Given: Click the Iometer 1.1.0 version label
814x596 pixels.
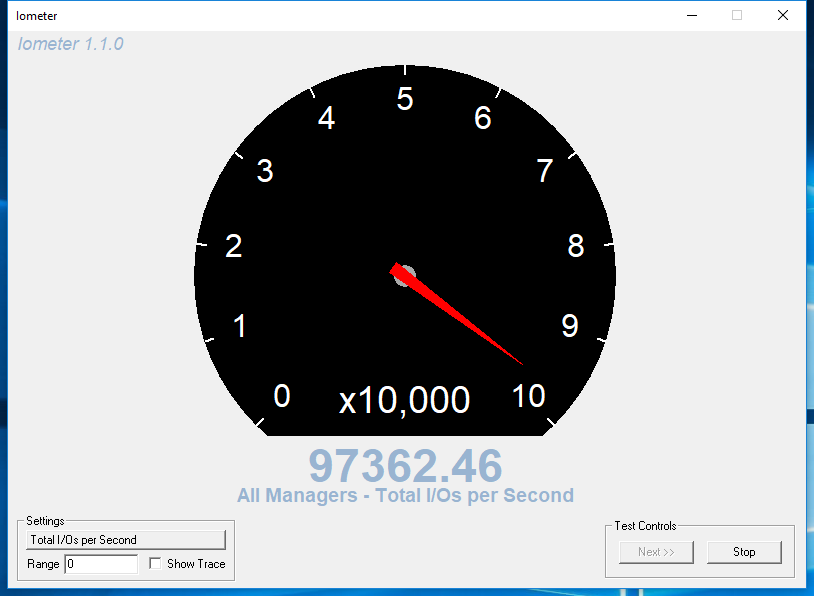Looking at the screenshot, I should [71, 44].
